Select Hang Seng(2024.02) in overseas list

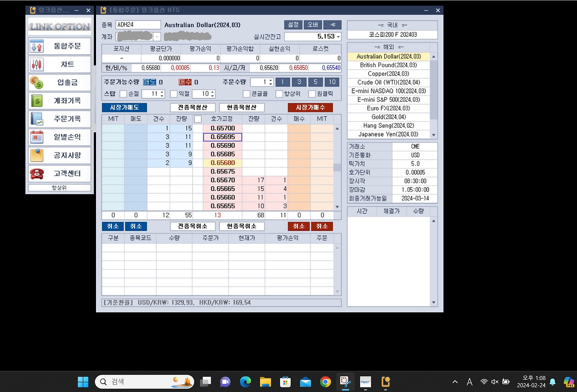pyautogui.click(x=389, y=126)
